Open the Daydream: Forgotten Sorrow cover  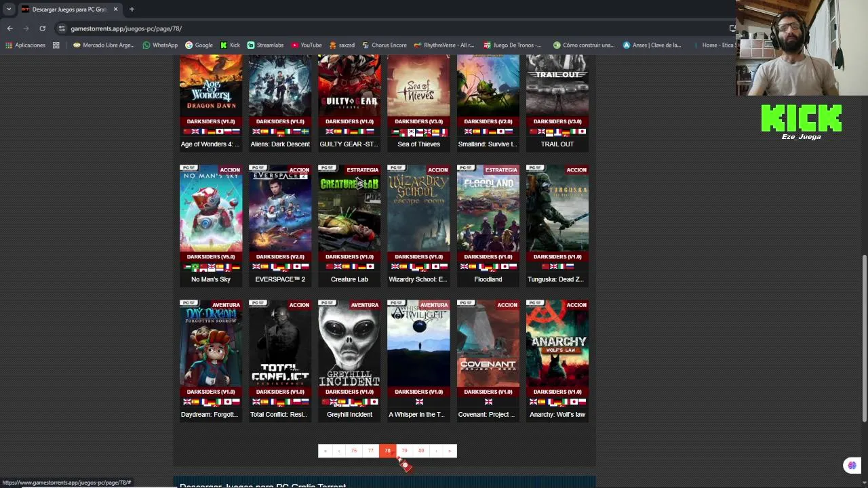coord(211,344)
